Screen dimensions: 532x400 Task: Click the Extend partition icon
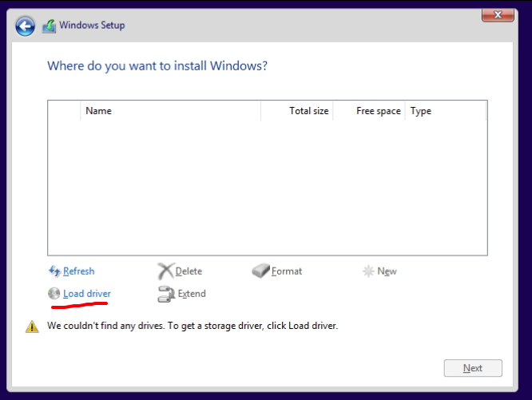pos(166,294)
